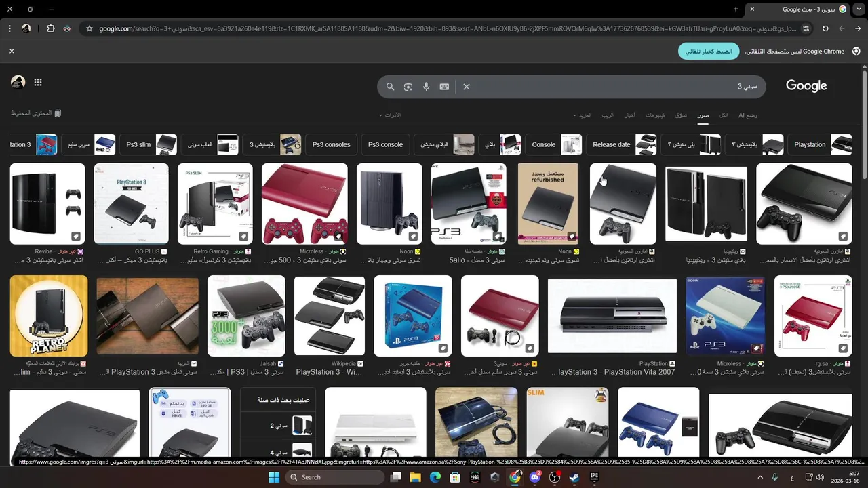This screenshot has height=488, width=868.
Task: Set Chrome as the default browser
Action: 709,52
